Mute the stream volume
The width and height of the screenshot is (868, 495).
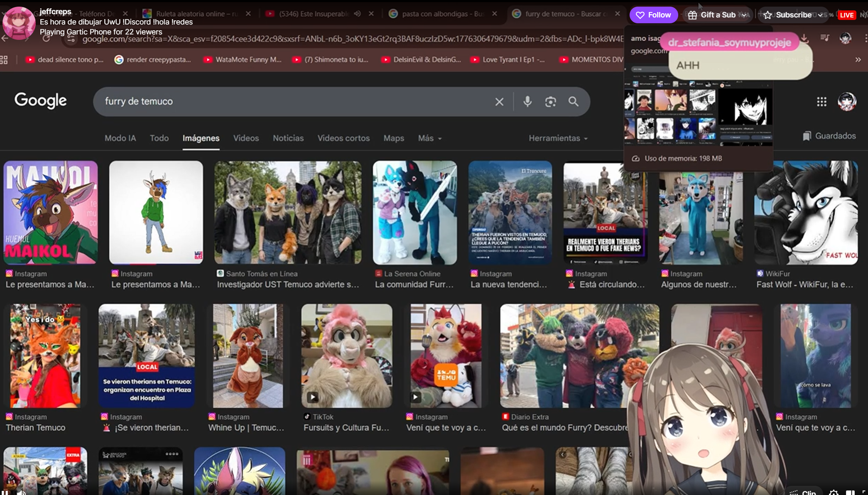click(22, 493)
